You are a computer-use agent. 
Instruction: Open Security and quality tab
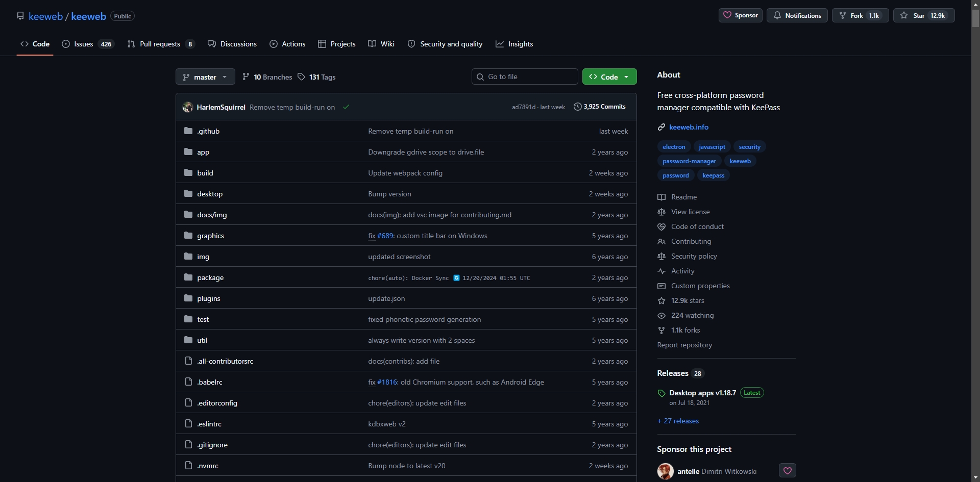pyautogui.click(x=445, y=44)
